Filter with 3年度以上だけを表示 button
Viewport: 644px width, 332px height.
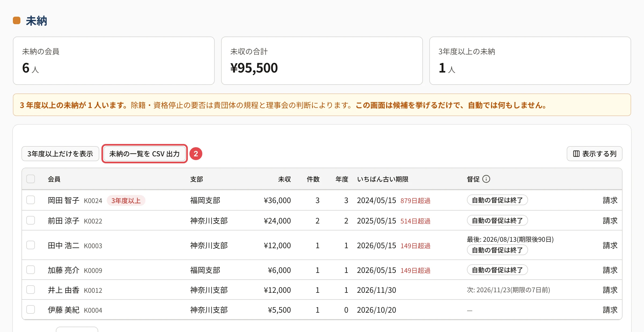point(60,154)
